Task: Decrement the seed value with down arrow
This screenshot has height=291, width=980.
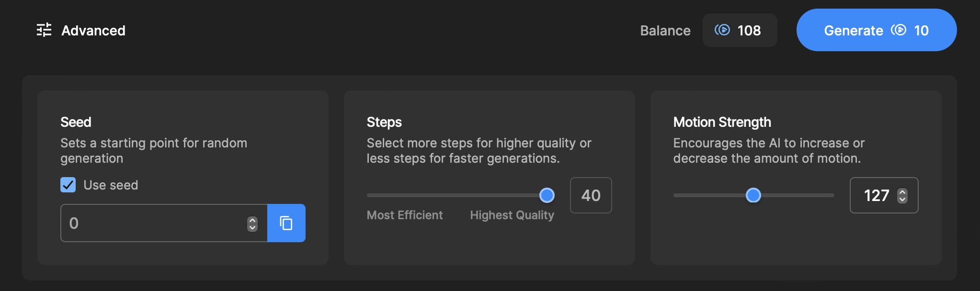Action: coord(252,227)
